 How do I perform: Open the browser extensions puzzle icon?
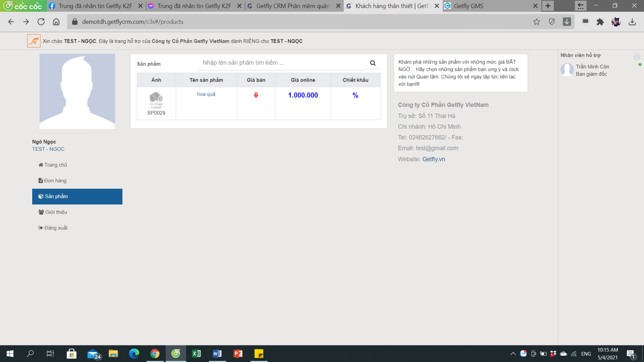[x=600, y=22]
